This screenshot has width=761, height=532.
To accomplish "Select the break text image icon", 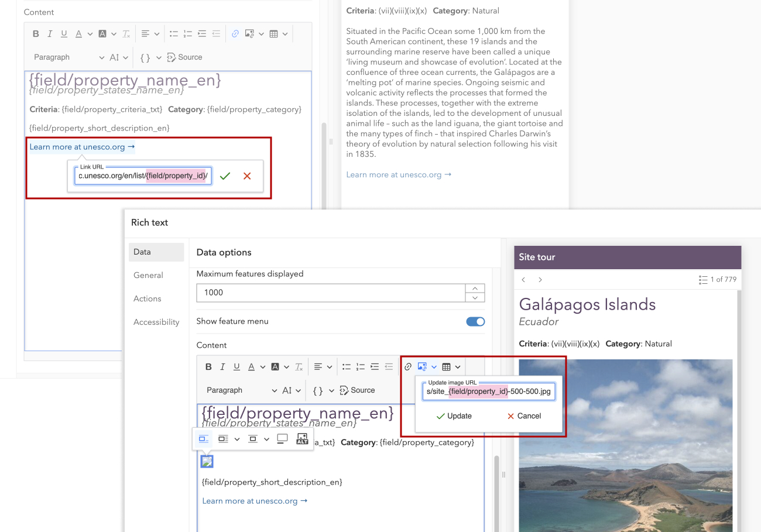I will click(253, 439).
